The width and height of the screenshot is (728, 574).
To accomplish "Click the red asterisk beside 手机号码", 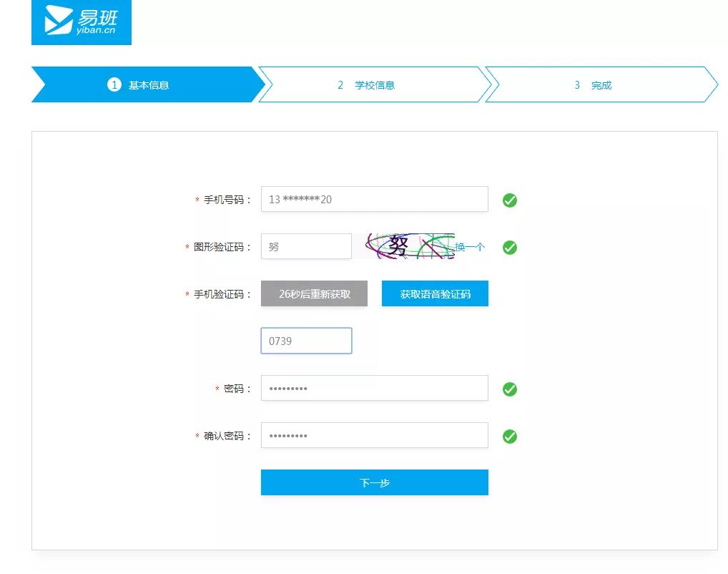I will [198, 200].
